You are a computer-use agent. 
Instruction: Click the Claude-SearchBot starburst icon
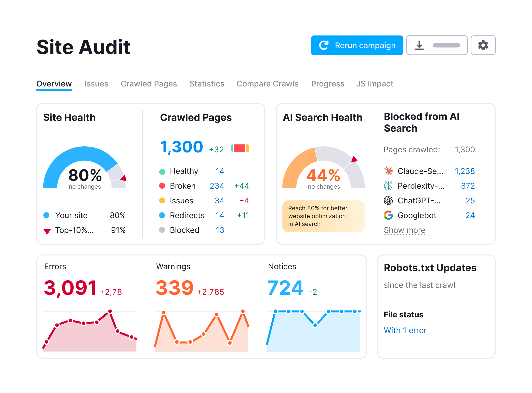tap(388, 171)
